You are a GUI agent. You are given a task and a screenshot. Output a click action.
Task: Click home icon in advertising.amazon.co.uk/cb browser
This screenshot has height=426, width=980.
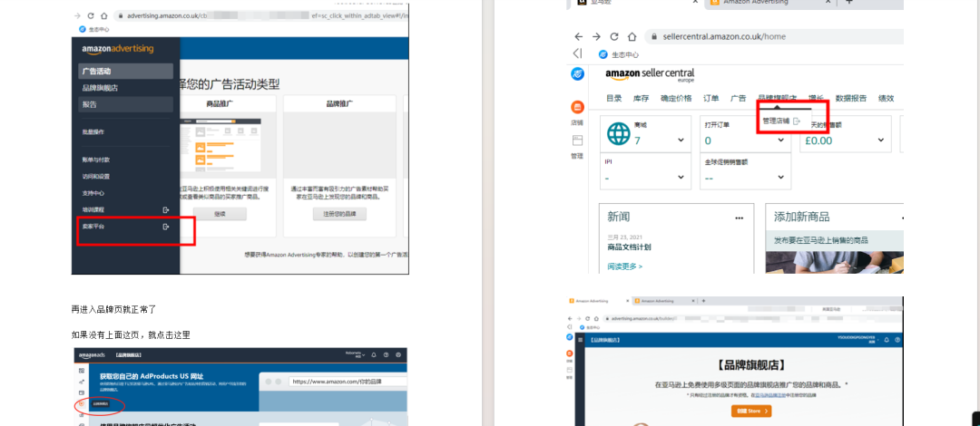[x=104, y=15]
